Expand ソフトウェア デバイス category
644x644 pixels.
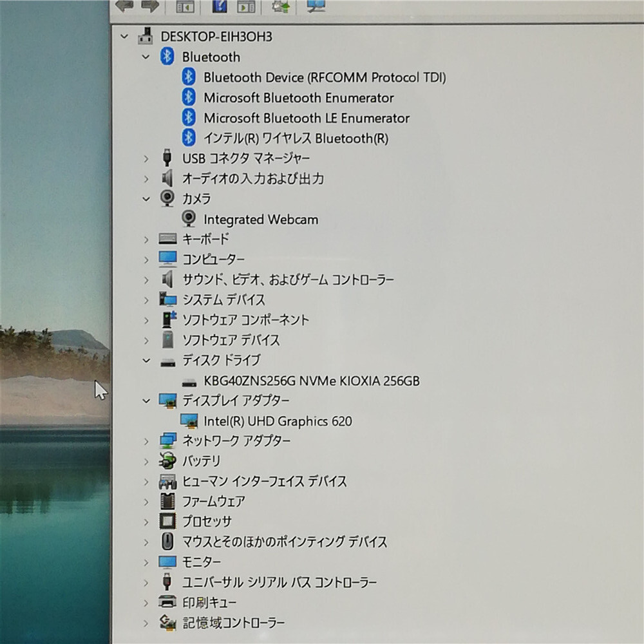146,341
